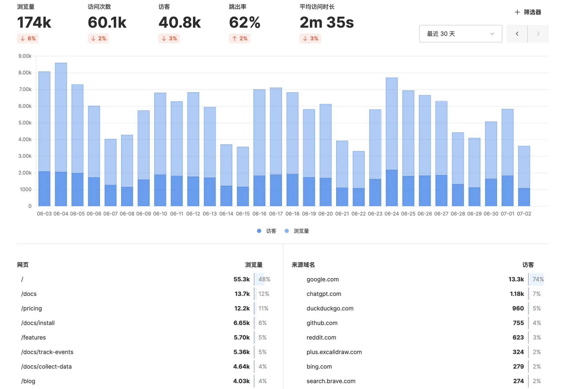Click the 访问次数 down 2% change badge
Screen dimensions: 588x389
tap(98, 38)
